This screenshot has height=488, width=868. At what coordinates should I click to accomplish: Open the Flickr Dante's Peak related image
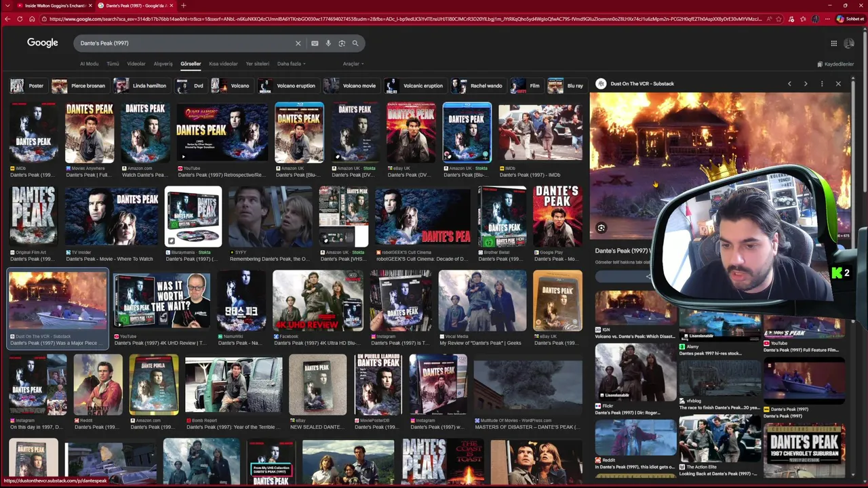(x=635, y=373)
